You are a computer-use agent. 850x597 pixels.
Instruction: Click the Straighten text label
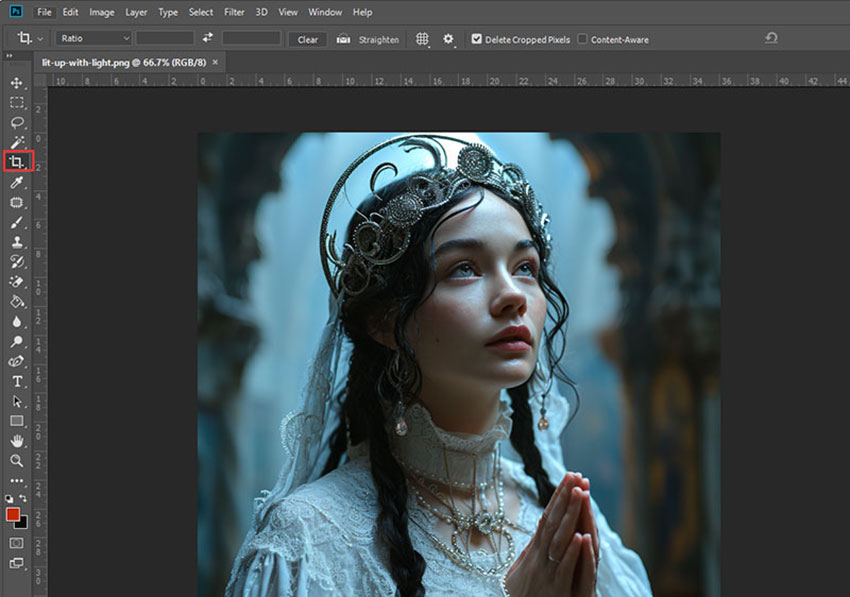(379, 40)
